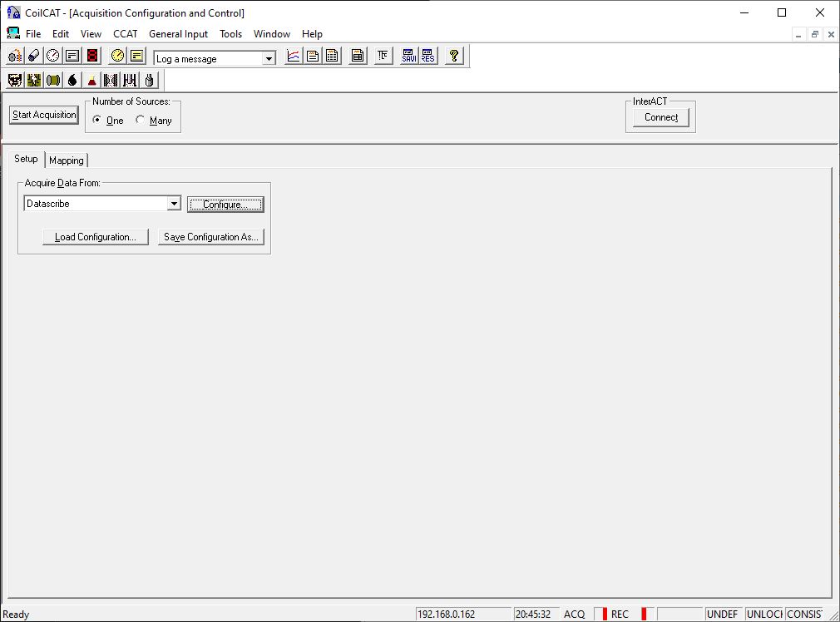
Task: Click the InterACT Connect button
Action: (661, 118)
